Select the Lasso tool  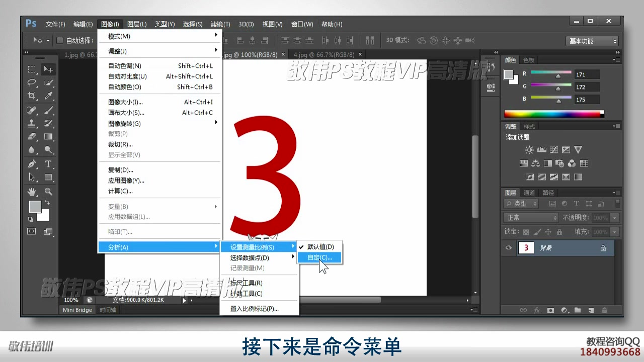click(32, 82)
